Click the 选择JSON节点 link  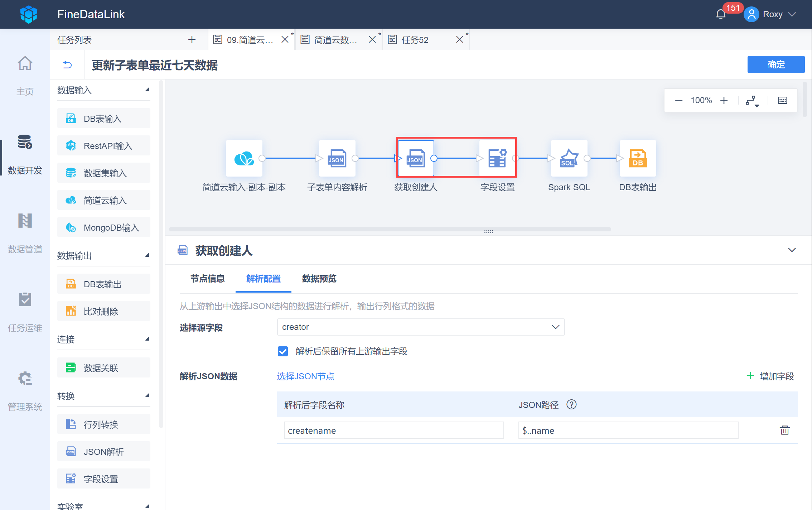click(306, 376)
